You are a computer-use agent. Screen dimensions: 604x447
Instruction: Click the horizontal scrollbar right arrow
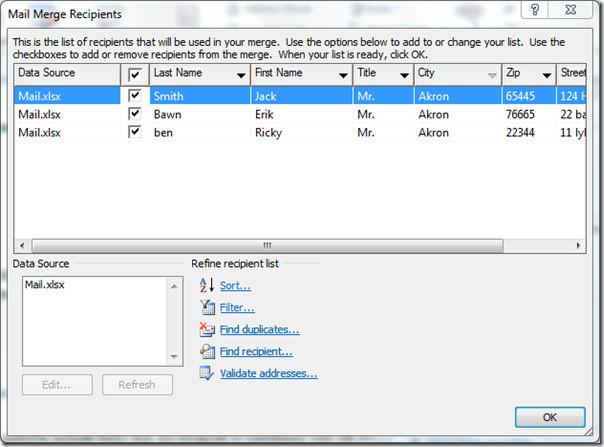(x=578, y=245)
